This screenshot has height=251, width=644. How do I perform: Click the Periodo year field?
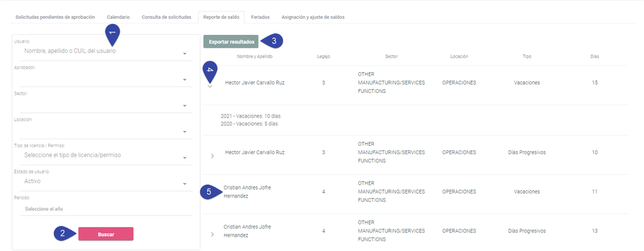106,209
